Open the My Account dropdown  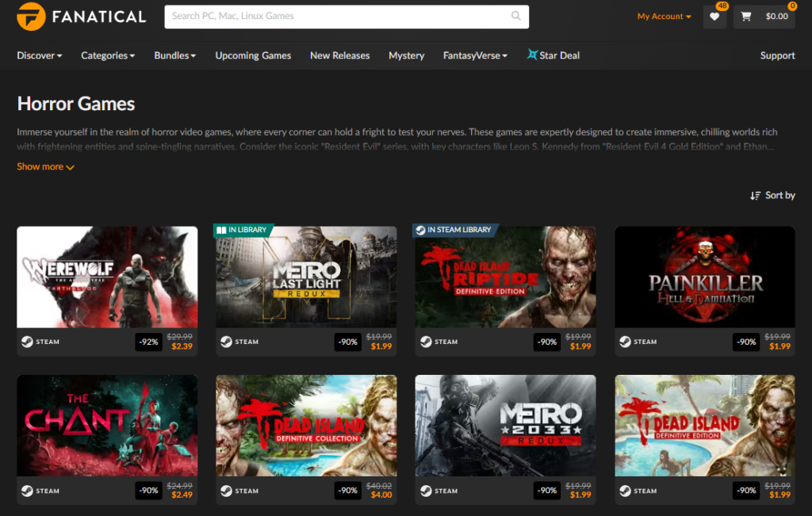664,17
